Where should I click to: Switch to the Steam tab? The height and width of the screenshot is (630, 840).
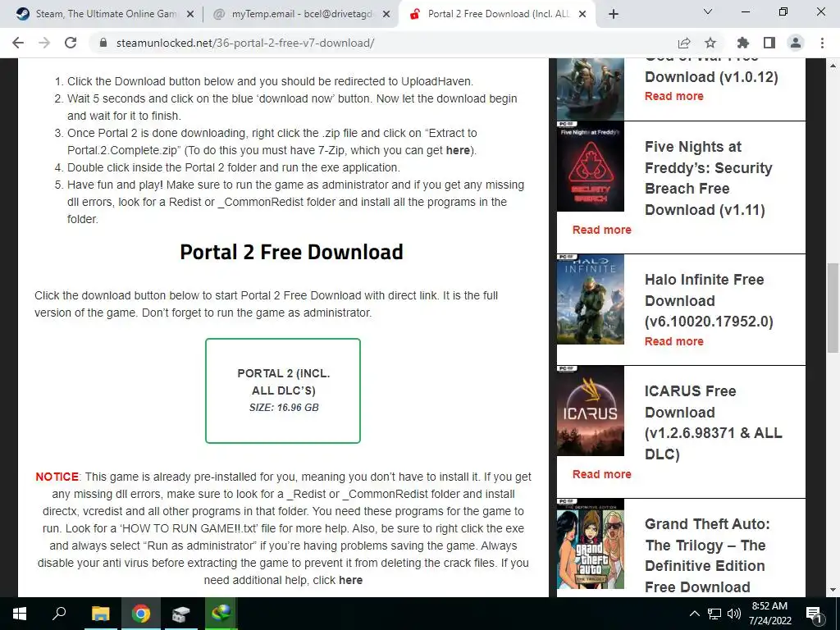click(106, 14)
